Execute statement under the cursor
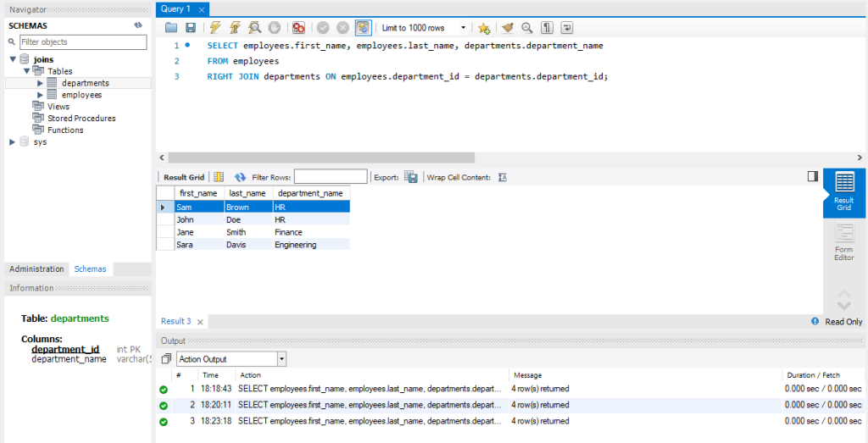Image resolution: width=868 pixels, height=443 pixels. coord(235,28)
